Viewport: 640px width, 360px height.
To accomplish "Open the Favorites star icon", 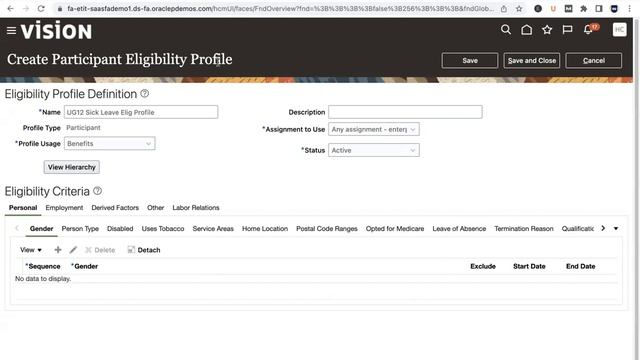I will pyautogui.click(x=547, y=29).
